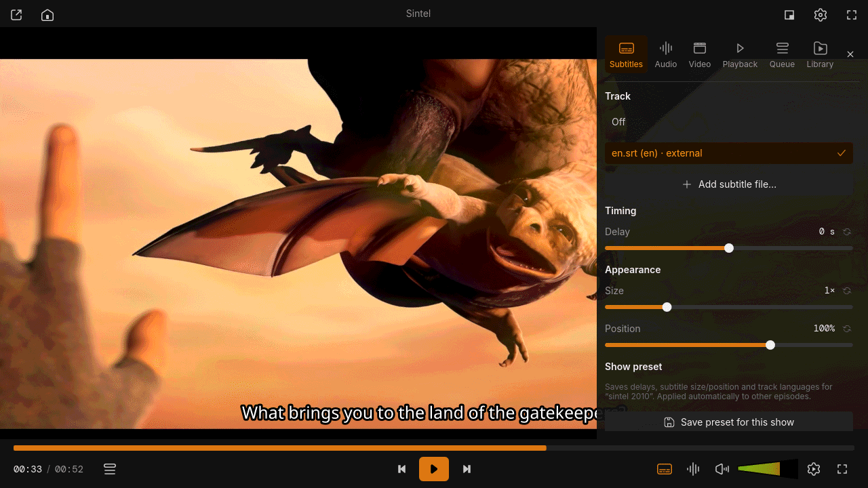Skip to next track
Screen dimensions: 868x488
(x=467, y=469)
